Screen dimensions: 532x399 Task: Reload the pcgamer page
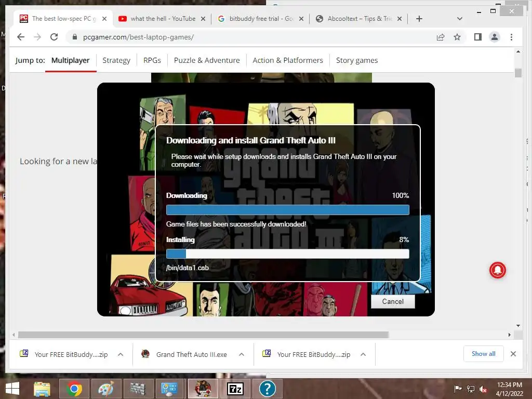[x=54, y=37]
